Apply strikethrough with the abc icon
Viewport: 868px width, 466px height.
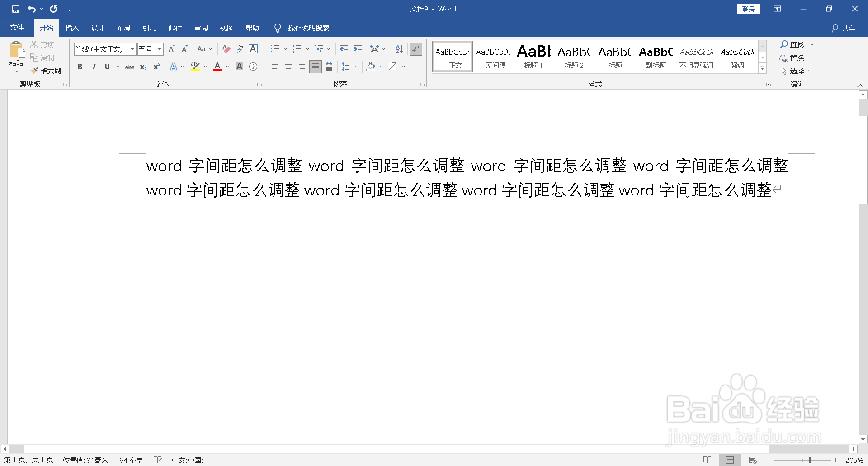click(x=130, y=67)
